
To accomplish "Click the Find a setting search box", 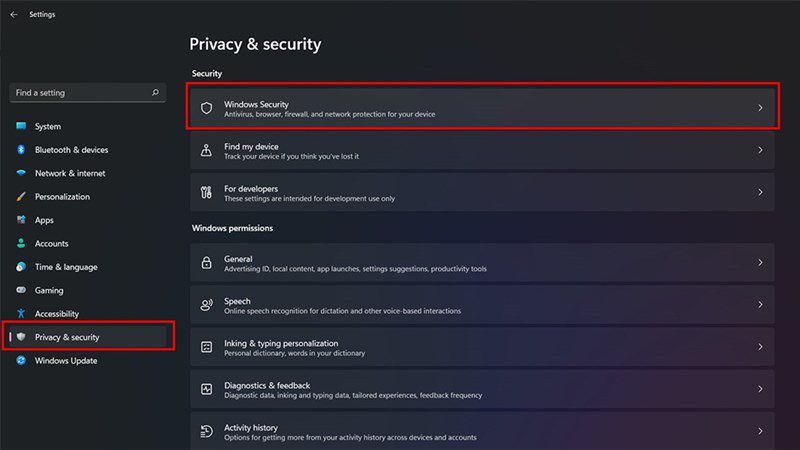I will pos(88,92).
